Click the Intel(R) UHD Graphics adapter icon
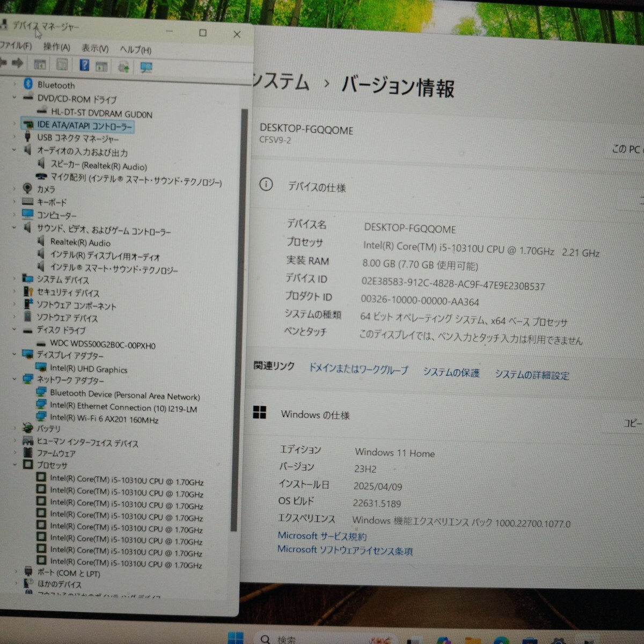 41,367
